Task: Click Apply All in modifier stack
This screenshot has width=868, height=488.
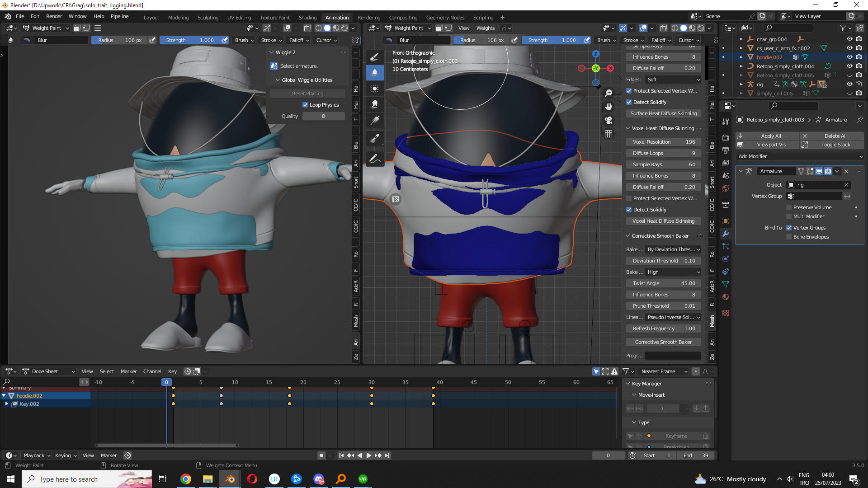Action: [x=770, y=136]
